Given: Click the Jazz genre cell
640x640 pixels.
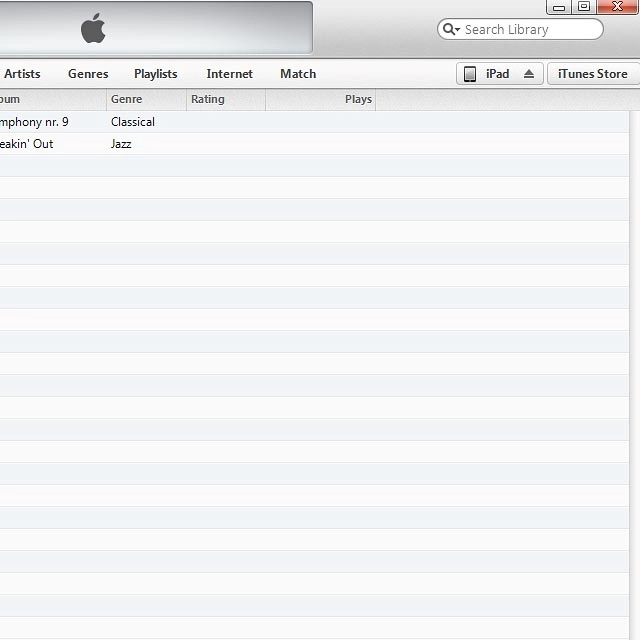Looking at the screenshot, I should click(121, 144).
